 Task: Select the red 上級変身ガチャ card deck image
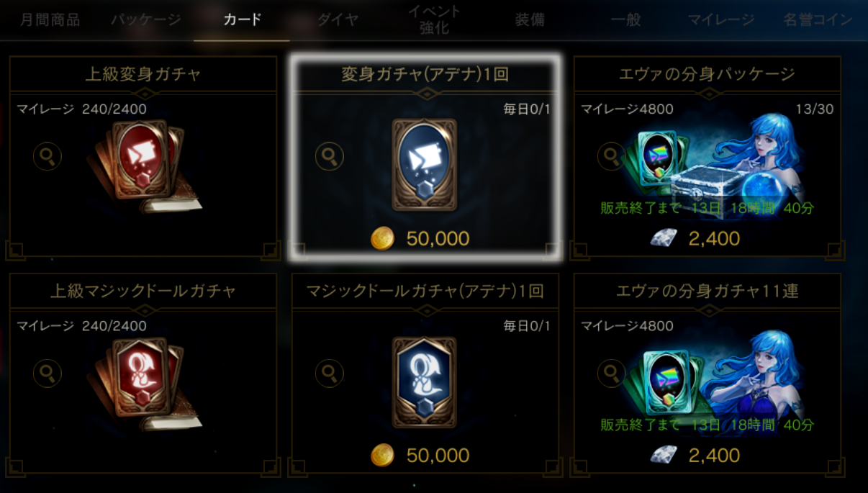coord(144,166)
